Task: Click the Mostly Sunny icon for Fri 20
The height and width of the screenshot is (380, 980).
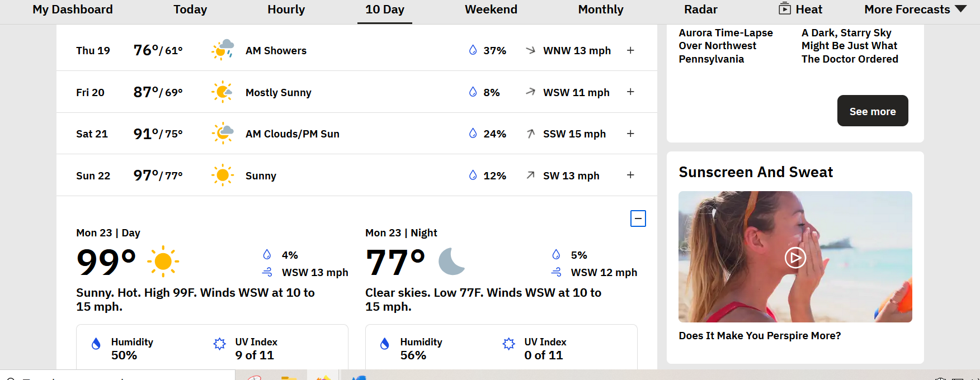Action: 223,92
